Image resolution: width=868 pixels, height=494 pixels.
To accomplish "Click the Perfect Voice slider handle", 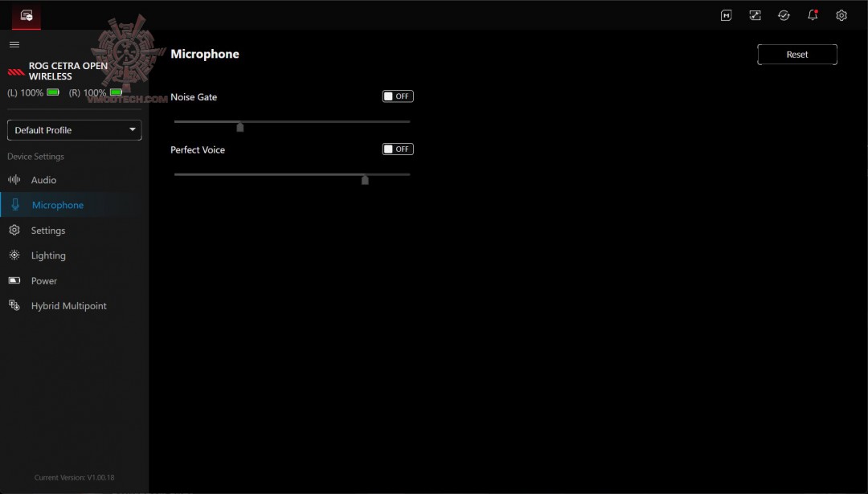I will click(x=365, y=179).
